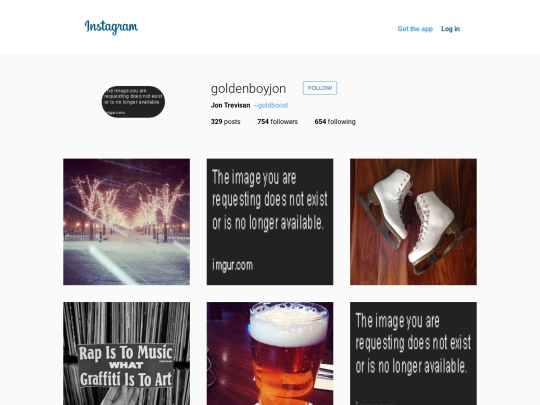Image resolution: width=540 pixels, height=405 pixels.
Task: Click the goldenboyjon username heading
Action: click(248, 89)
